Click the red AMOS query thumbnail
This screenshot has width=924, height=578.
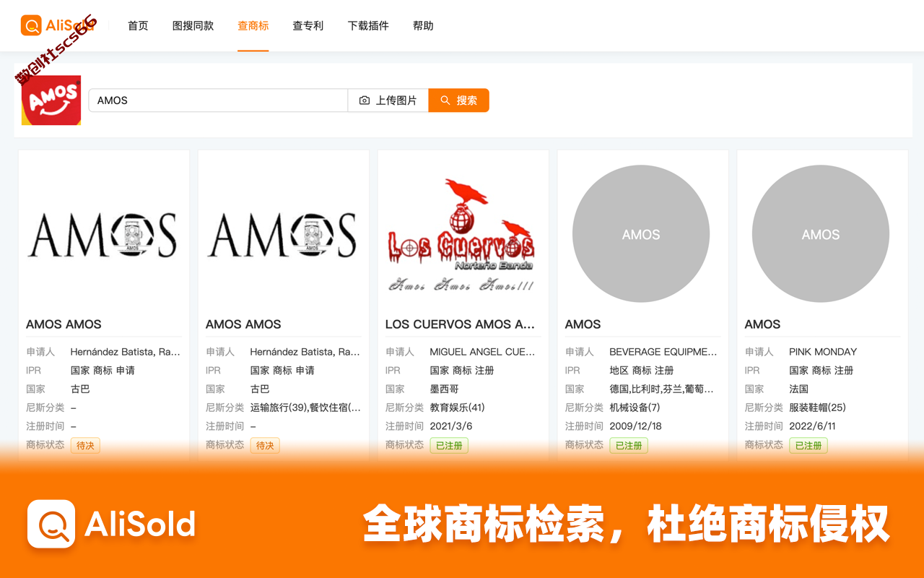click(x=51, y=100)
